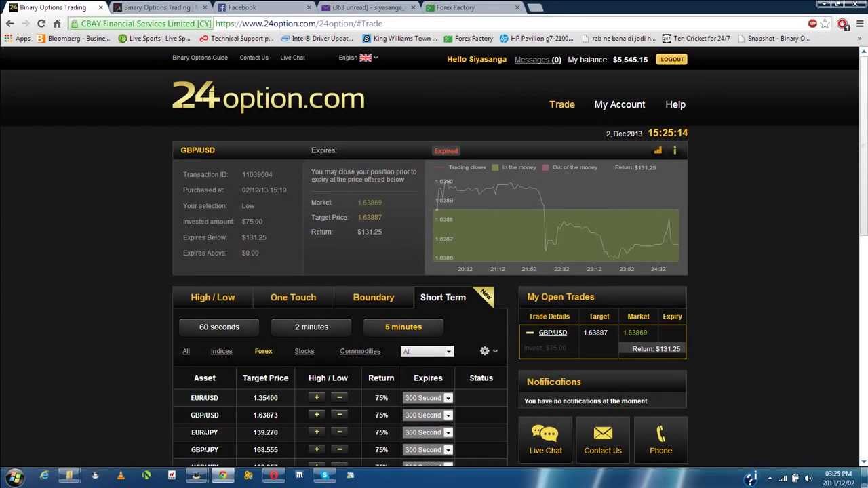Select the 60 seconds expiry option
Viewport: 868px width, 488px height.
pos(219,327)
